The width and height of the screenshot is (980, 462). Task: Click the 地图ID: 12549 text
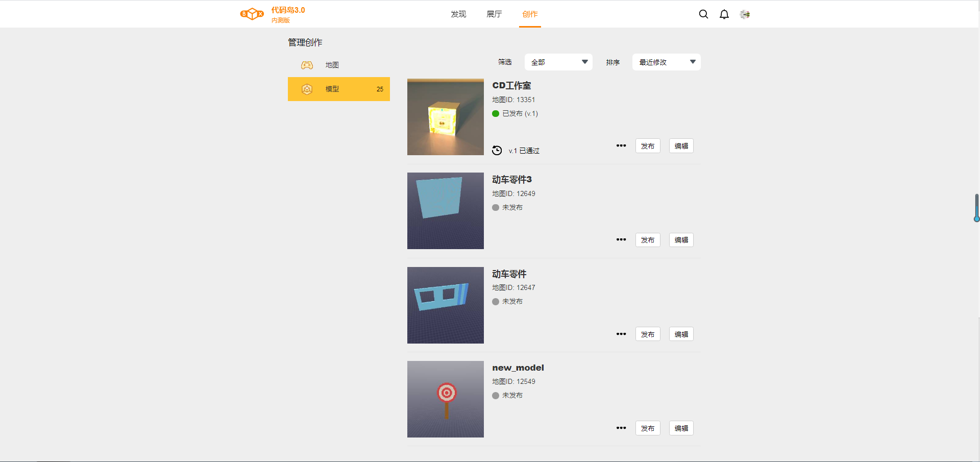click(513, 381)
